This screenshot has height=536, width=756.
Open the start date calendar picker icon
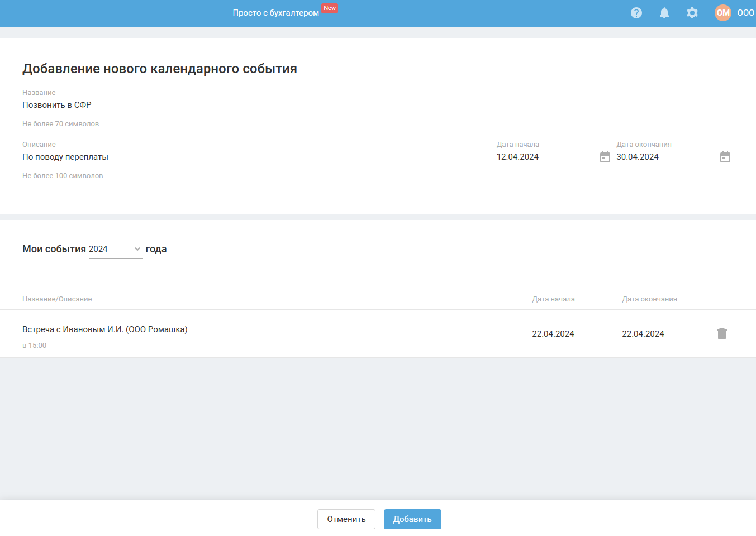[605, 157]
